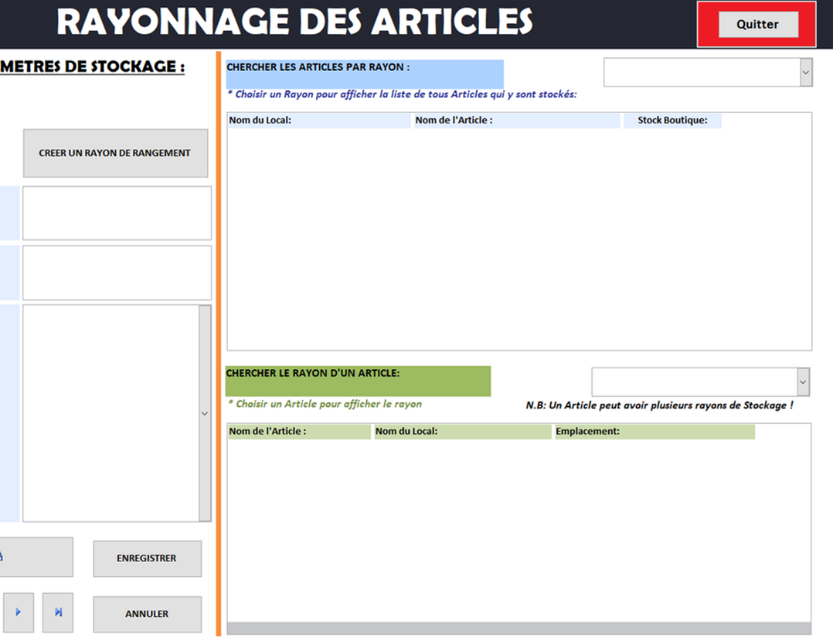
Task: Expand the article selection dropdown
Action: [x=803, y=381]
